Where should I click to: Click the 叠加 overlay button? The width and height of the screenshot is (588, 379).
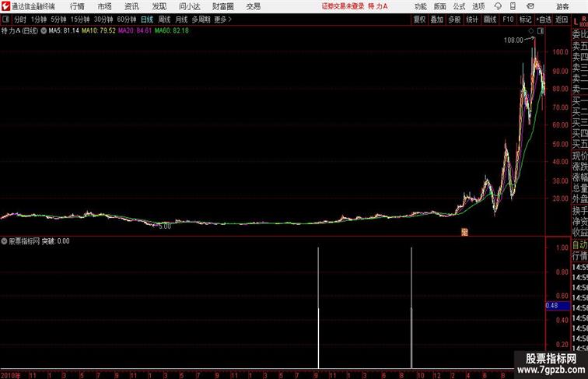coord(437,19)
